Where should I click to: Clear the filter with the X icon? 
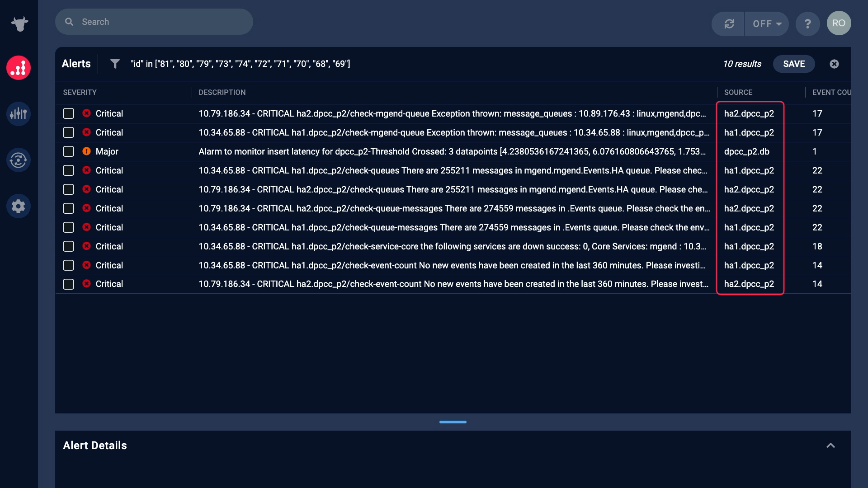(834, 64)
